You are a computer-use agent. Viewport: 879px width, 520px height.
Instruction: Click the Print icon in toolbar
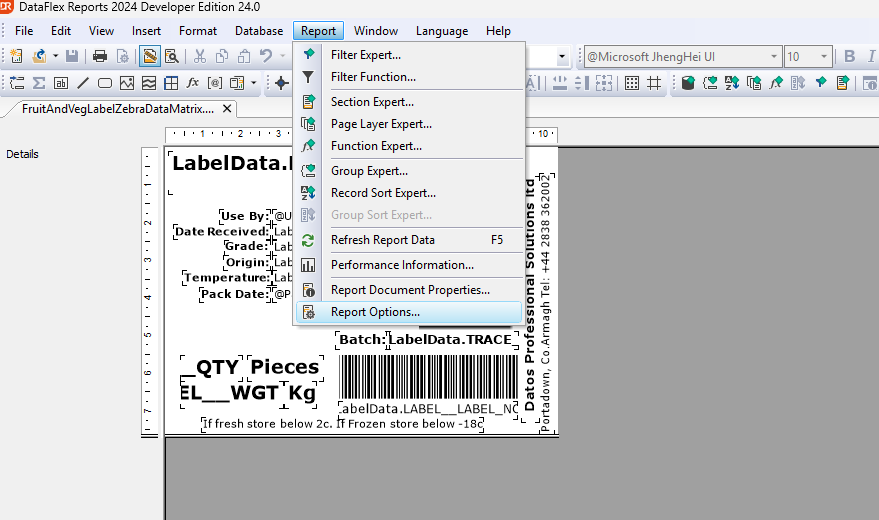click(x=100, y=56)
